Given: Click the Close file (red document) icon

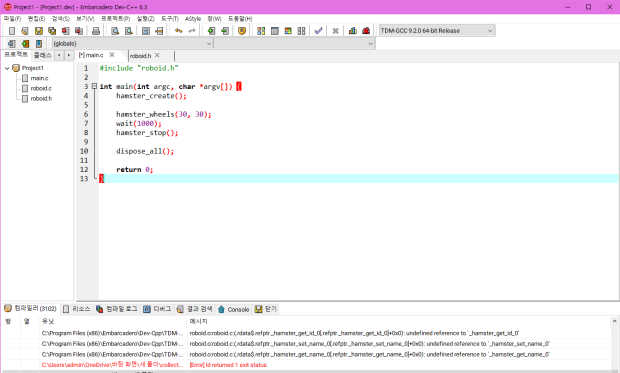Looking at the screenshot, I should click(x=66, y=30).
